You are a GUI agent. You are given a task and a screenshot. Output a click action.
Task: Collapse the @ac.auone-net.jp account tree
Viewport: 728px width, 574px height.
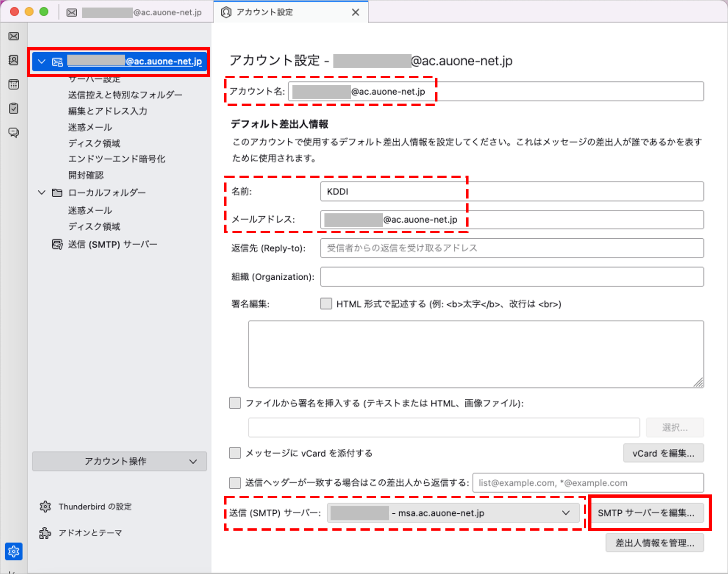pyautogui.click(x=41, y=61)
